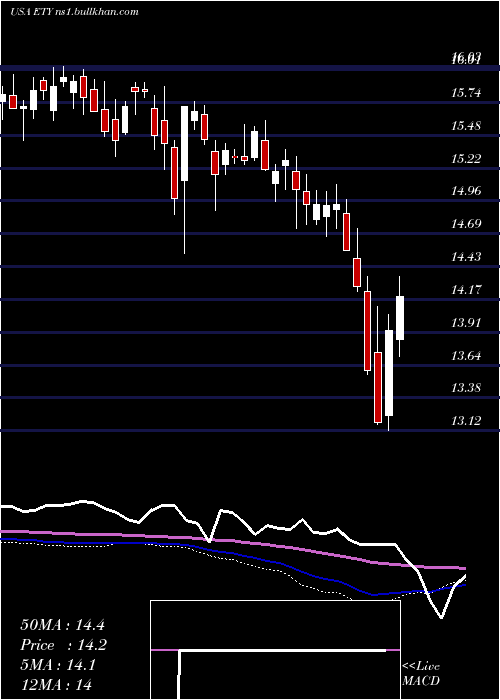500x700 pixels.
Task: Select the 13.38 price axis label
Action: click(466, 387)
